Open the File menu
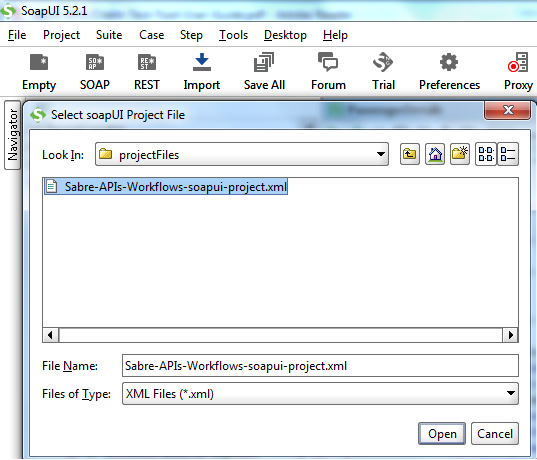The image size is (537, 460). (x=17, y=35)
